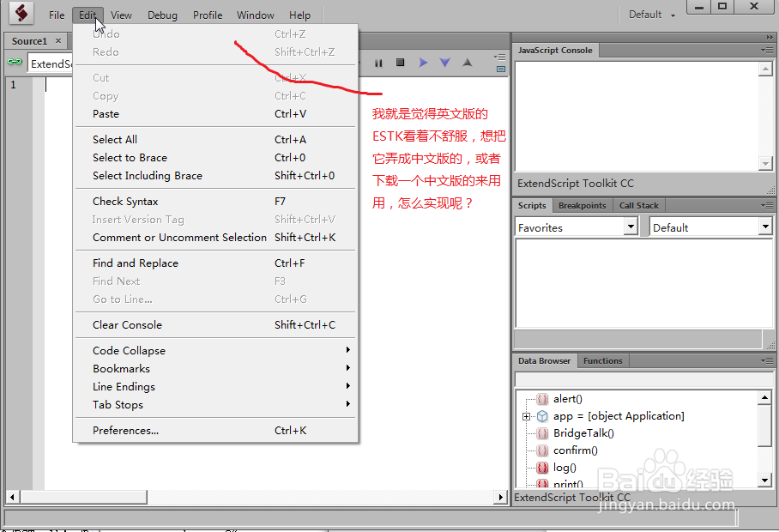Collapse right panels with double arrow
This screenshot has width=779, height=532.
click(x=769, y=37)
